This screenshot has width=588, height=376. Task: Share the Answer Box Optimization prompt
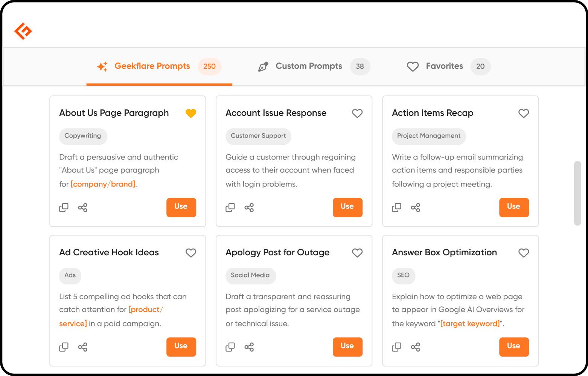(416, 347)
